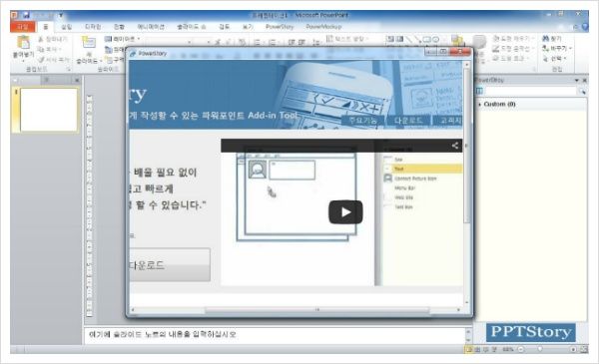This screenshot has width=599, height=364.
Task: Play the PowerStory demo video
Action: point(345,212)
